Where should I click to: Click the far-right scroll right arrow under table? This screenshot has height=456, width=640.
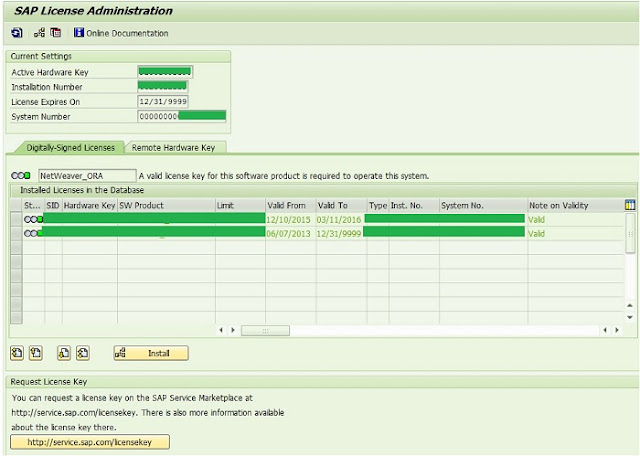click(617, 330)
